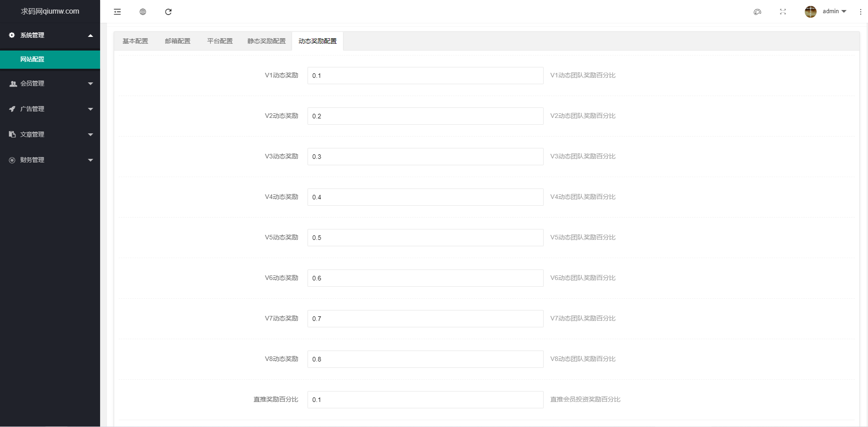868x427 pixels.
Task: Focus the 直推奖励百分比 input field
Action: click(x=425, y=400)
